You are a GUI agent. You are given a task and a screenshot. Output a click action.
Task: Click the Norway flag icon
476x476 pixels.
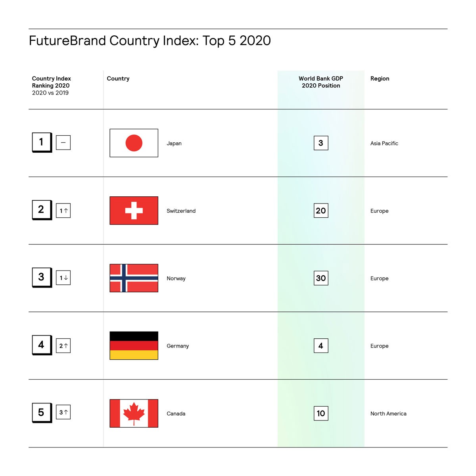(x=134, y=278)
